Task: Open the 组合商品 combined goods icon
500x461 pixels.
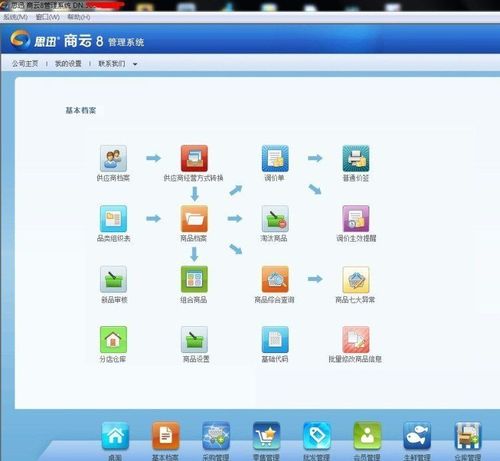Action: point(194,279)
